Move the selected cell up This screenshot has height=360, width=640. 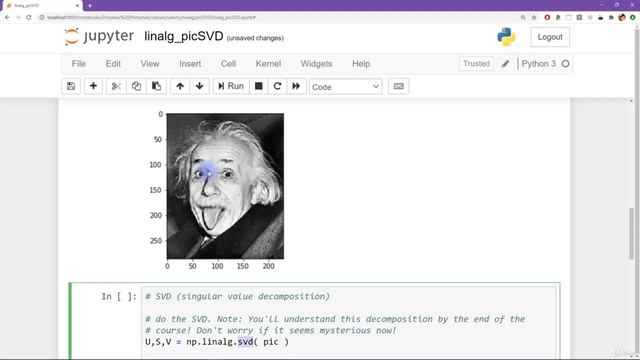point(180,87)
